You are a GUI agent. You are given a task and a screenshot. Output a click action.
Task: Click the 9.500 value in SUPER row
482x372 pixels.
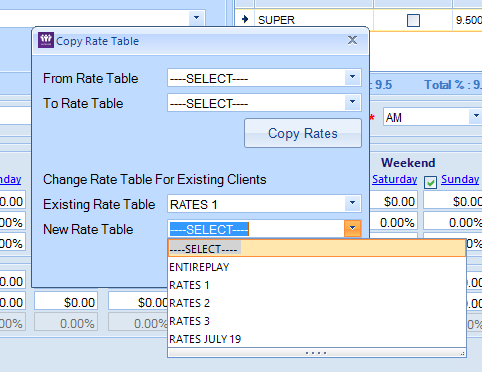468,20
